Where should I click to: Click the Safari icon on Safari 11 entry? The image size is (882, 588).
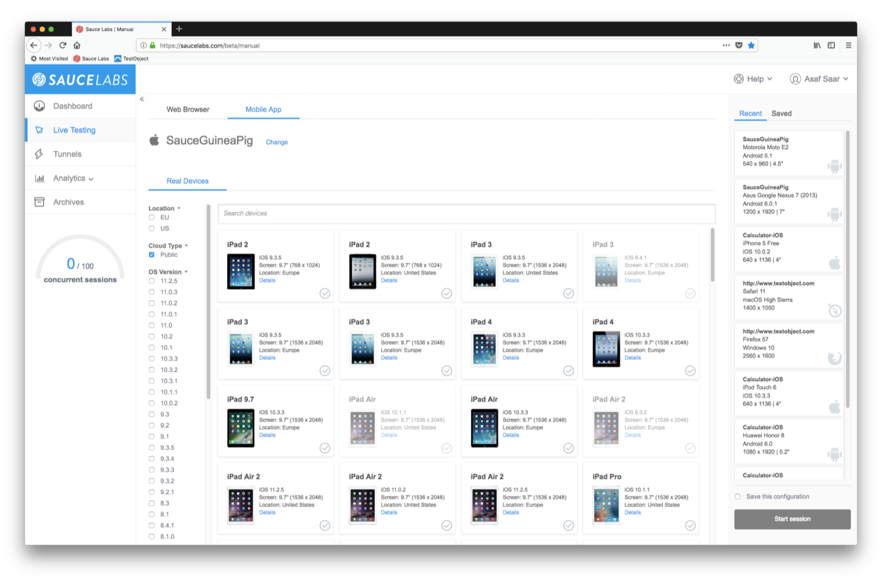coord(834,310)
